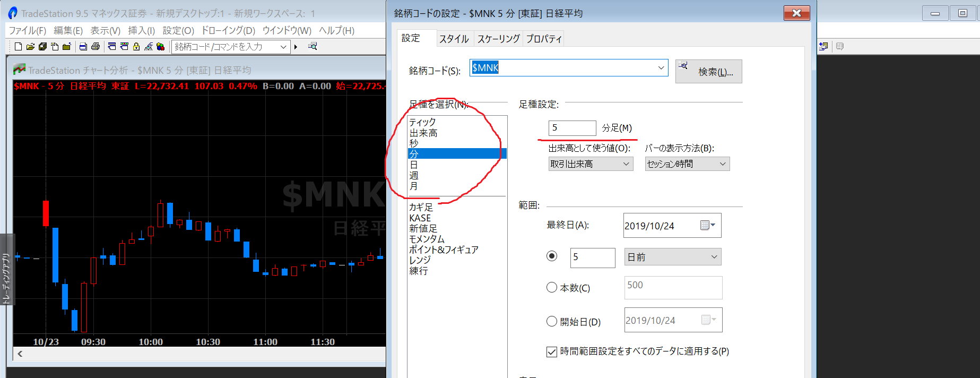
Task: Click the symbol lookup magnifier icon in toolbar
Action: pyautogui.click(x=313, y=46)
